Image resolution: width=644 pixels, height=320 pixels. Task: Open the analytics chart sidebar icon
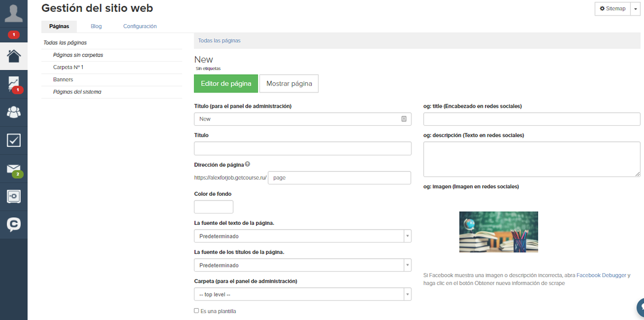tap(13, 84)
